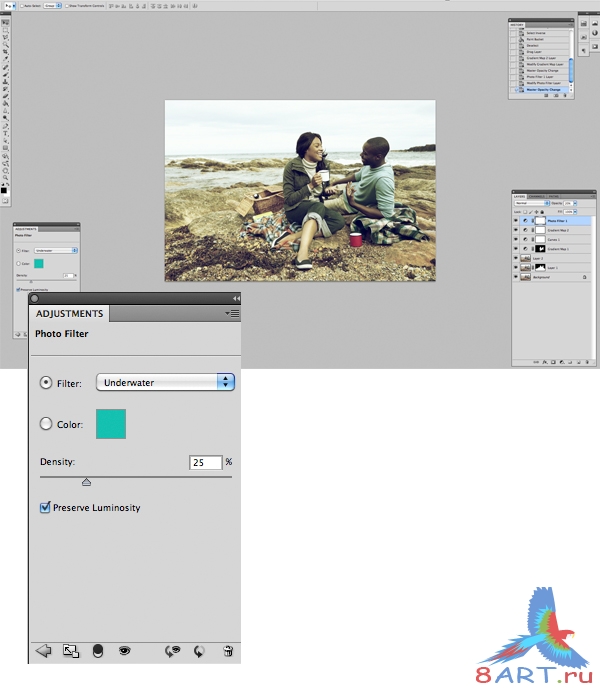600x692 pixels.
Task: Collapse large Adjustments panel with double arrows
Action: pos(236,299)
